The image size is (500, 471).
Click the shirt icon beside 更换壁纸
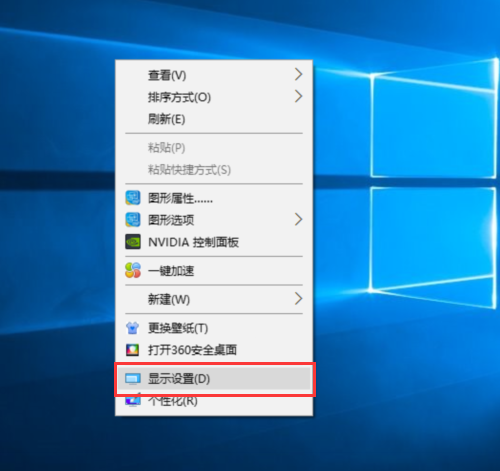pyautogui.click(x=133, y=328)
